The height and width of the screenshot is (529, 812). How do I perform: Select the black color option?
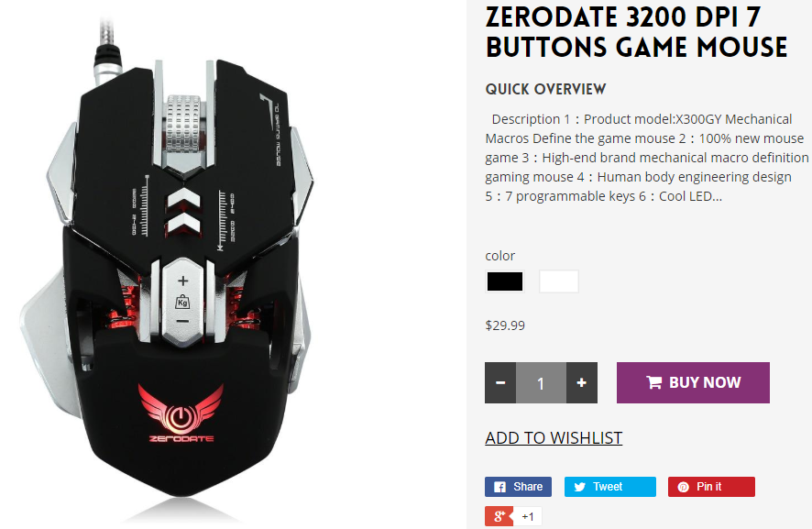tap(505, 281)
